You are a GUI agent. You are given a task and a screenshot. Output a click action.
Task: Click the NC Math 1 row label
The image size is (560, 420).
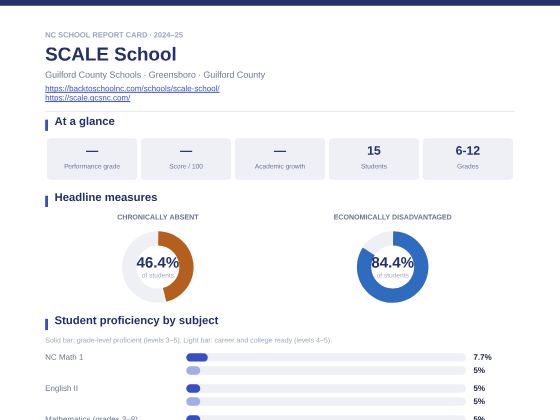(x=64, y=357)
